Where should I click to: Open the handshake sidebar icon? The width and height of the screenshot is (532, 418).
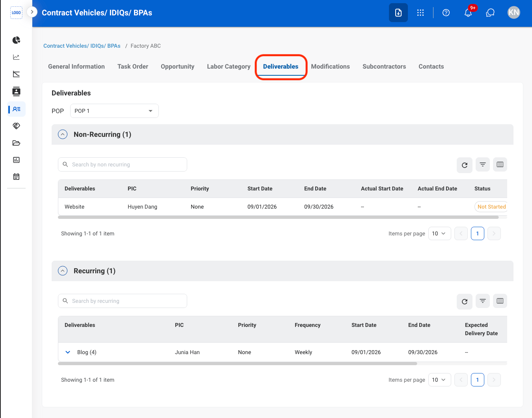pyautogui.click(x=16, y=126)
